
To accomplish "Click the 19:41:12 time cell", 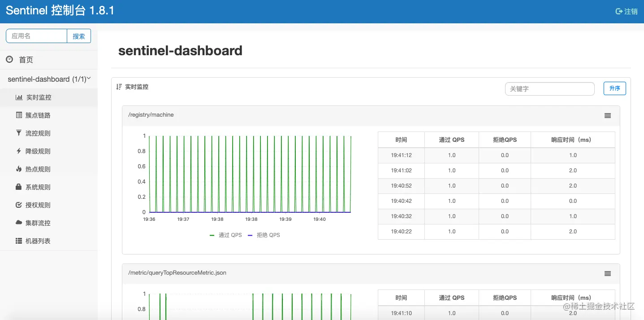I will point(401,155).
